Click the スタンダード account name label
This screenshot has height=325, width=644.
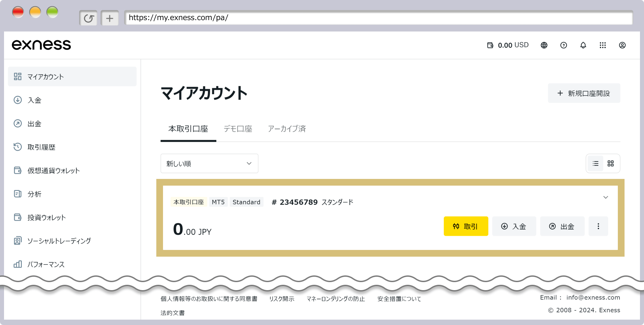point(337,202)
